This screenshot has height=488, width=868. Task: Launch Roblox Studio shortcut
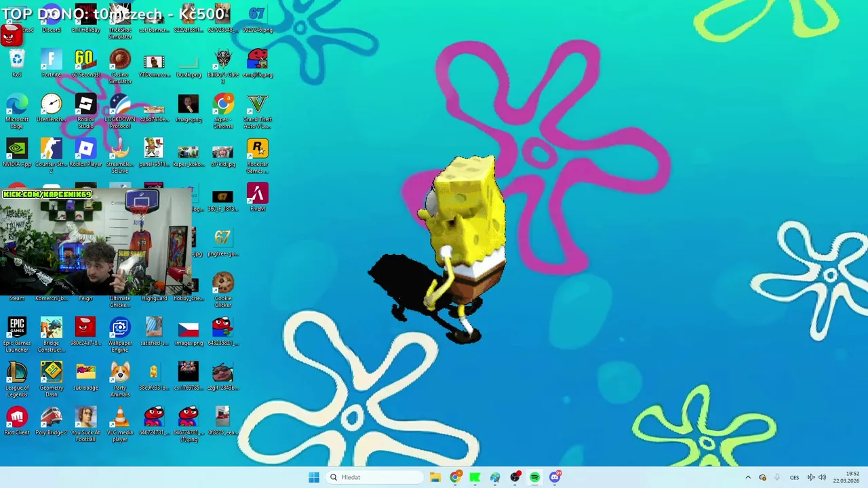click(85, 110)
